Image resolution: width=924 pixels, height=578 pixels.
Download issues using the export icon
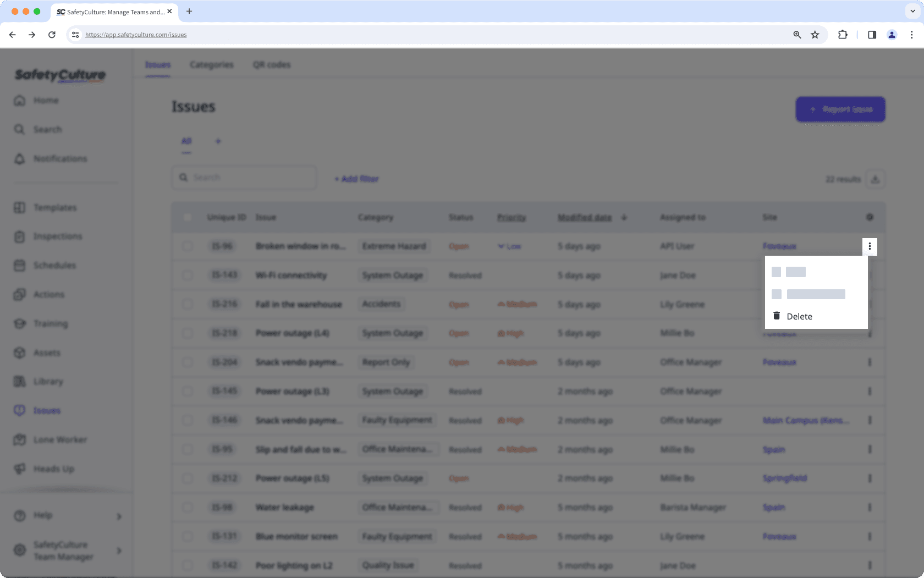pyautogui.click(x=875, y=179)
